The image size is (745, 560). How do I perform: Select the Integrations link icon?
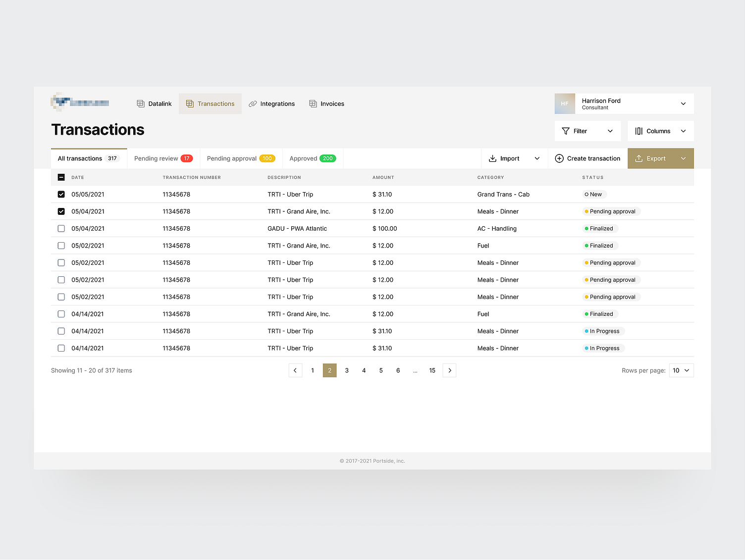253,103
